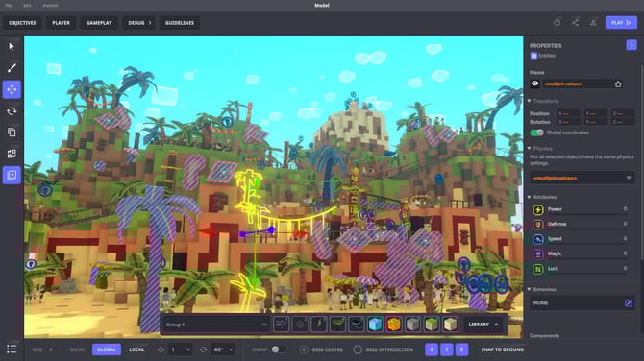The height and width of the screenshot is (361, 644).
Task: Open the Debug submenu
Action: click(139, 23)
